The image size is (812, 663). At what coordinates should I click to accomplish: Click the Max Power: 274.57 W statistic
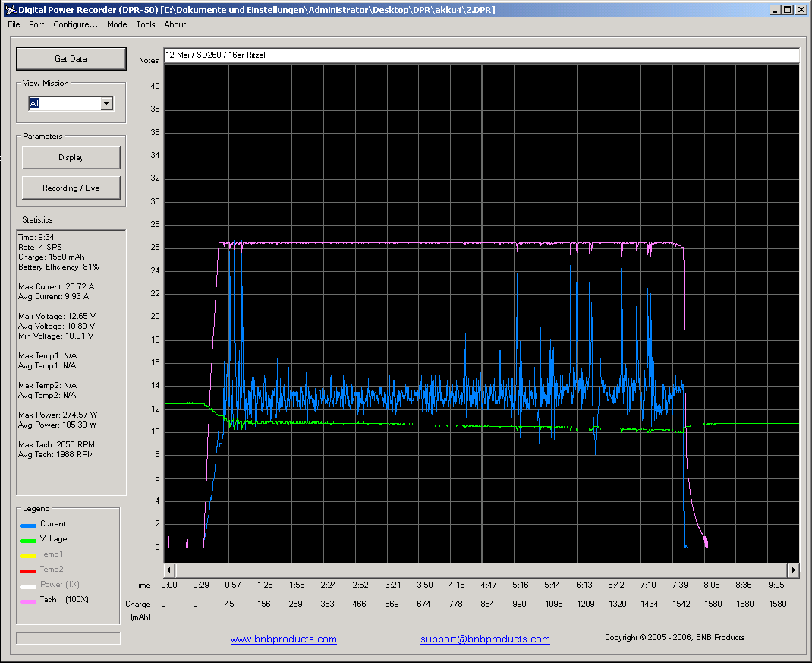58,415
